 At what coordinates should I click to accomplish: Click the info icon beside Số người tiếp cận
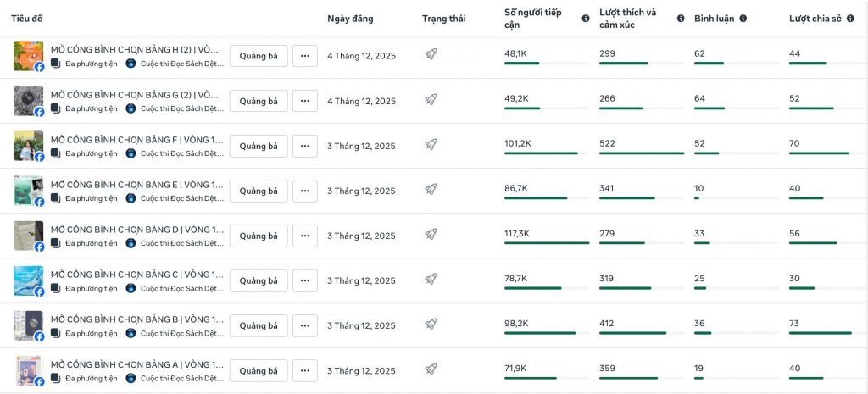click(586, 19)
